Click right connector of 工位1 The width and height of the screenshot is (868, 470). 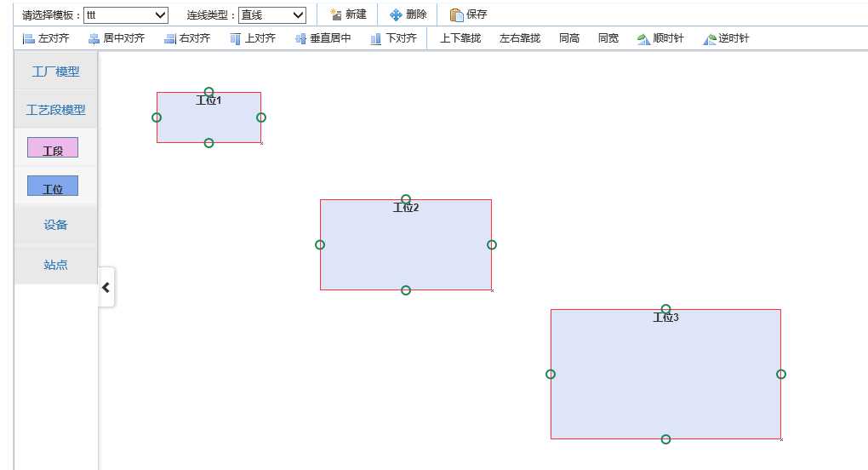[261, 117]
